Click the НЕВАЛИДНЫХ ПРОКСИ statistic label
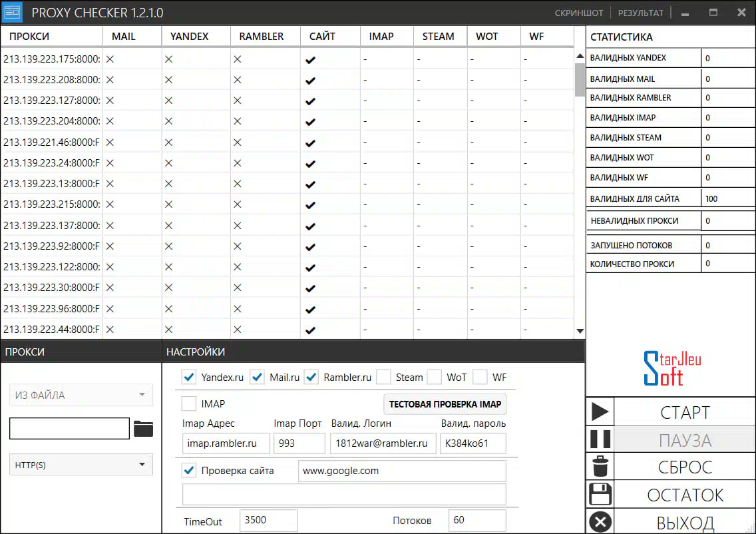The height and width of the screenshot is (534, 756). (x=634, y=221)
